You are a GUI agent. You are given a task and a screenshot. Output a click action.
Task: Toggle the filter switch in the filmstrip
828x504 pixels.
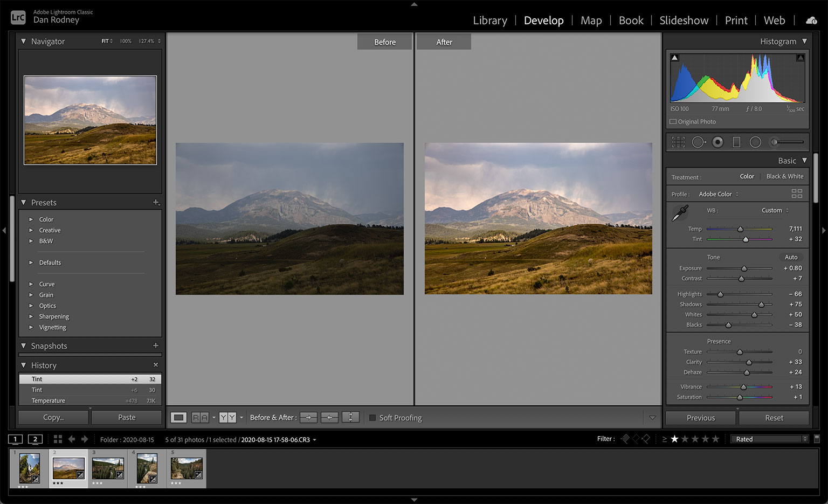pos(817,438)
